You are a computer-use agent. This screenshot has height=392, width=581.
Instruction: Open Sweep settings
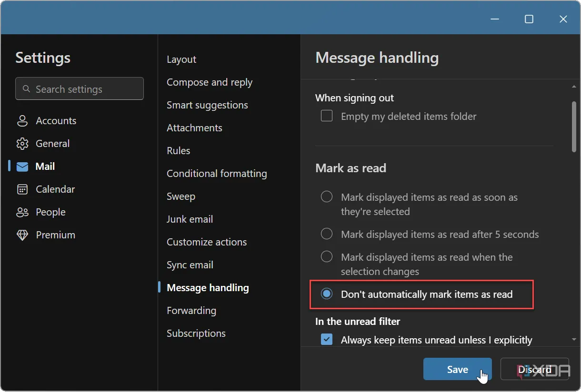pos(181,196)
